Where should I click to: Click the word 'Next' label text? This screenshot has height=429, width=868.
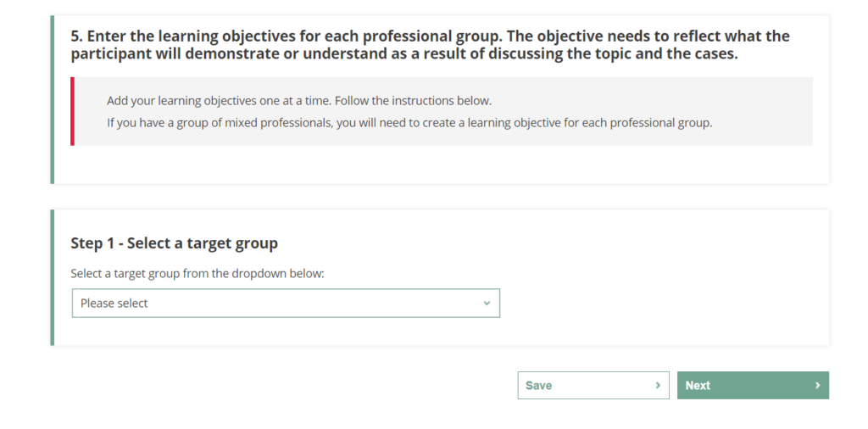click(698, 385)
